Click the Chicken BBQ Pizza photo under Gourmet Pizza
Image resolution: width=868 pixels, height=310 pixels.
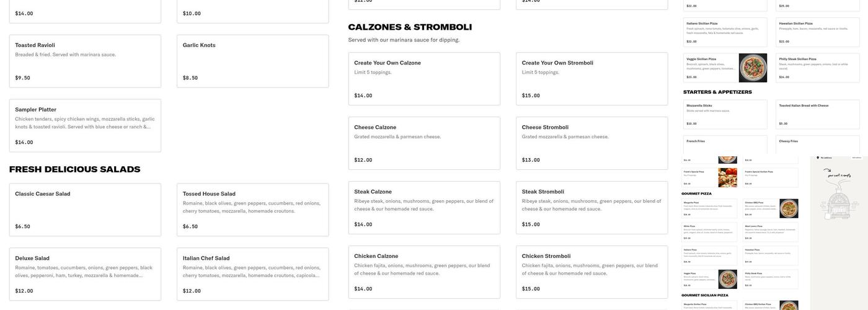789,208
